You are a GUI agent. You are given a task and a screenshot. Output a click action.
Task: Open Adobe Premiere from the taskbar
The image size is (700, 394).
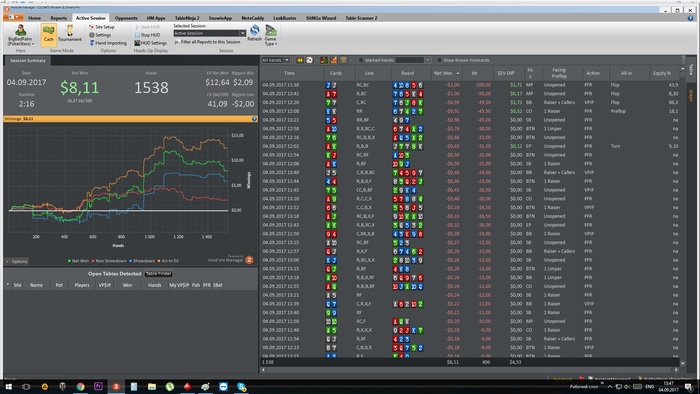tap(98, 386)
